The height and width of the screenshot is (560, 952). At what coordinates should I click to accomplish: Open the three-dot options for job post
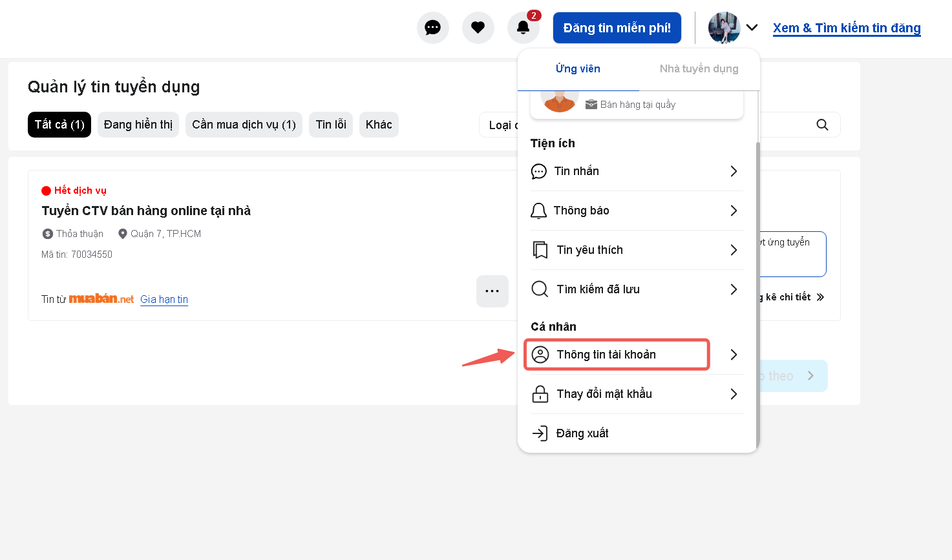click(x=492, y=291)
